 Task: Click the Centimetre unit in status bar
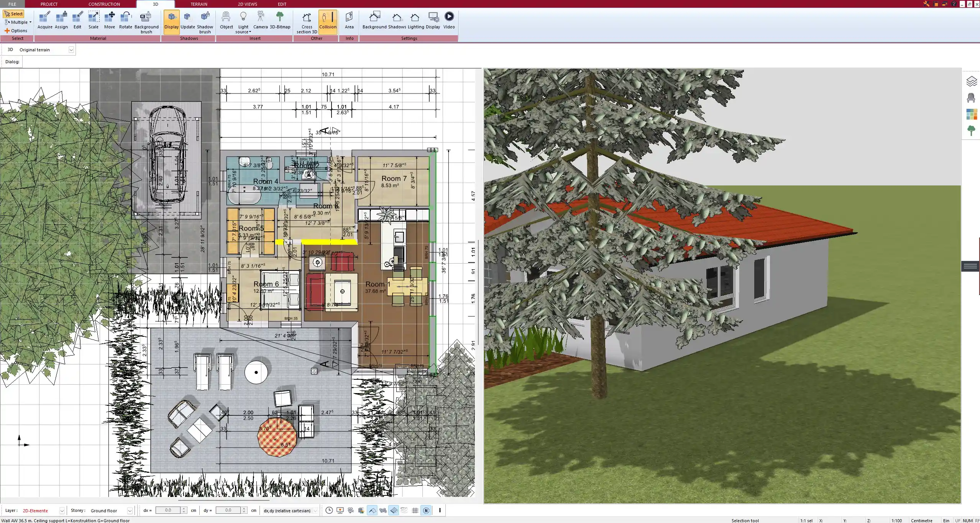(921, 520)
